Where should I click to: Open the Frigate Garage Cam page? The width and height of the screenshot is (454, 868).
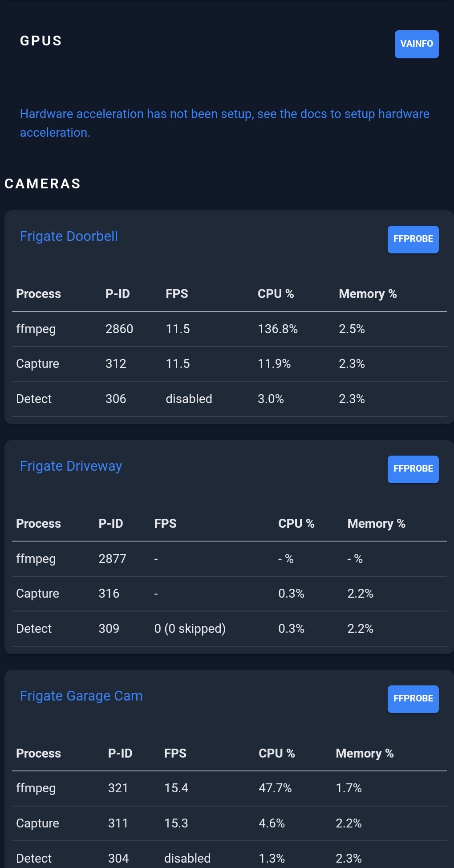tap(81, 696)
